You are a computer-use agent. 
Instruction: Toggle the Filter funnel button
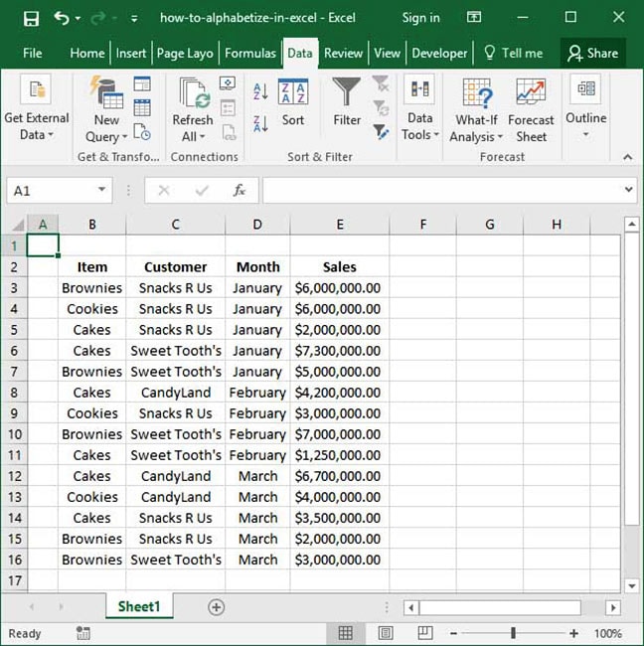click(x=347, y=101)
